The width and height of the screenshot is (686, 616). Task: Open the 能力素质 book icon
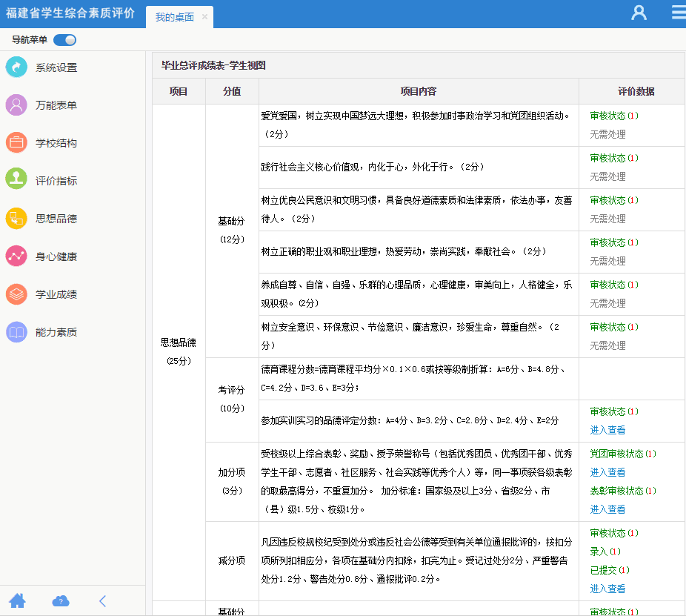click(x=16, y=332)
